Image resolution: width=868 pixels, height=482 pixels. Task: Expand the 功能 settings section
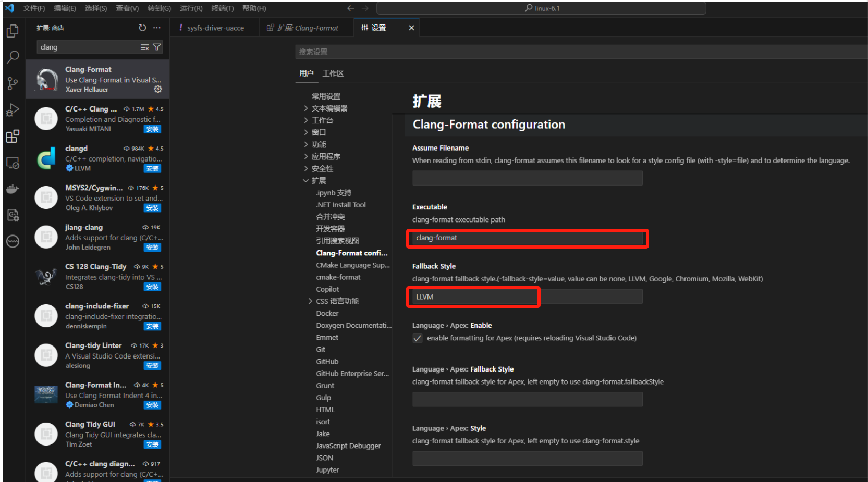point(306,144)
